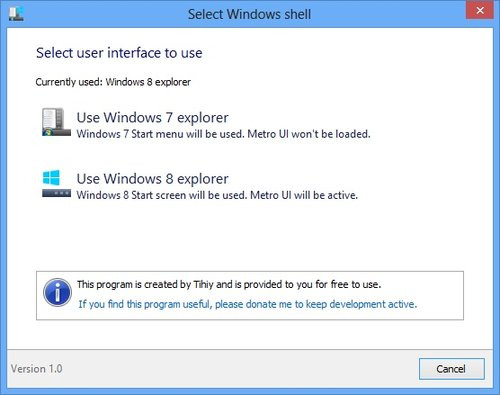Image resolution: width=500 pixels, height=395 pixels.
Task: Click the dark taskbar under the Windows 8 logo
Action: coord(56,193)
